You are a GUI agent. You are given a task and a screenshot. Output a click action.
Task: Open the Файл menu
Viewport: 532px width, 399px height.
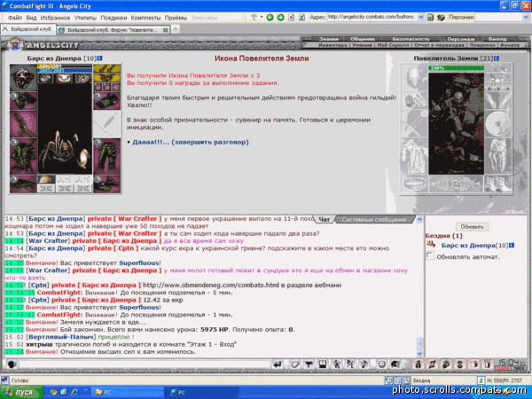coord(15,18)
